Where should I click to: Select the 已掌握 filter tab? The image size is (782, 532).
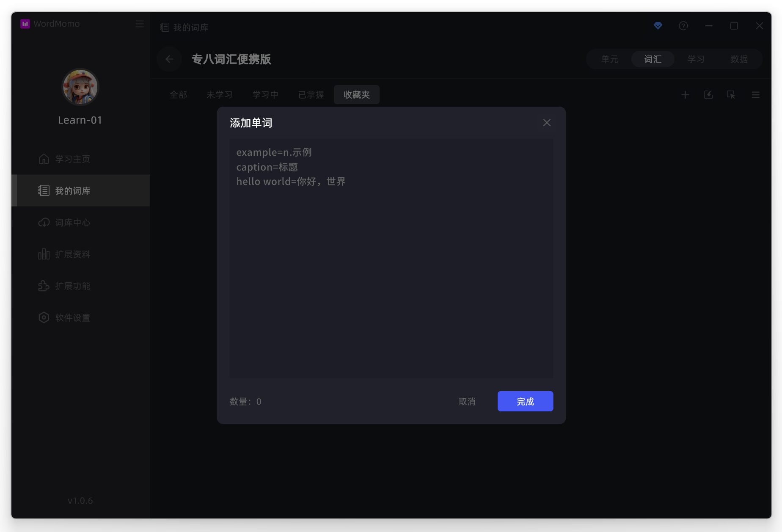pyautogui.click(x=311, y=95)
